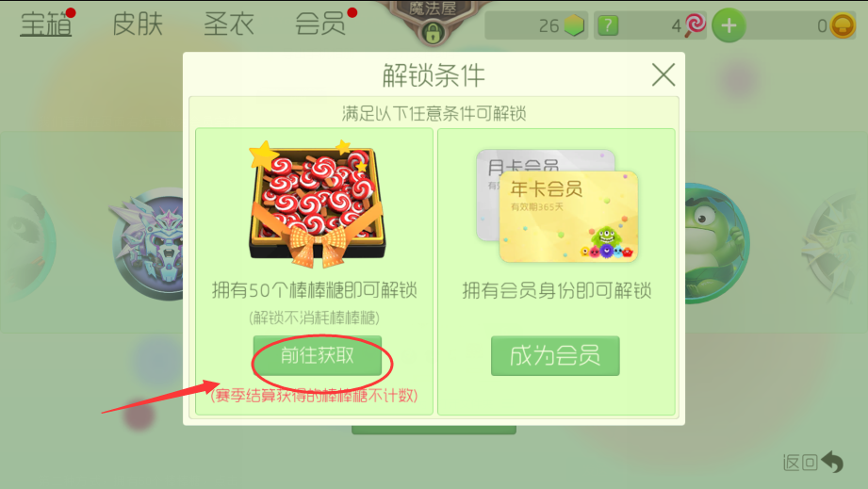Open the 宝箱 tab

(46, 24)
